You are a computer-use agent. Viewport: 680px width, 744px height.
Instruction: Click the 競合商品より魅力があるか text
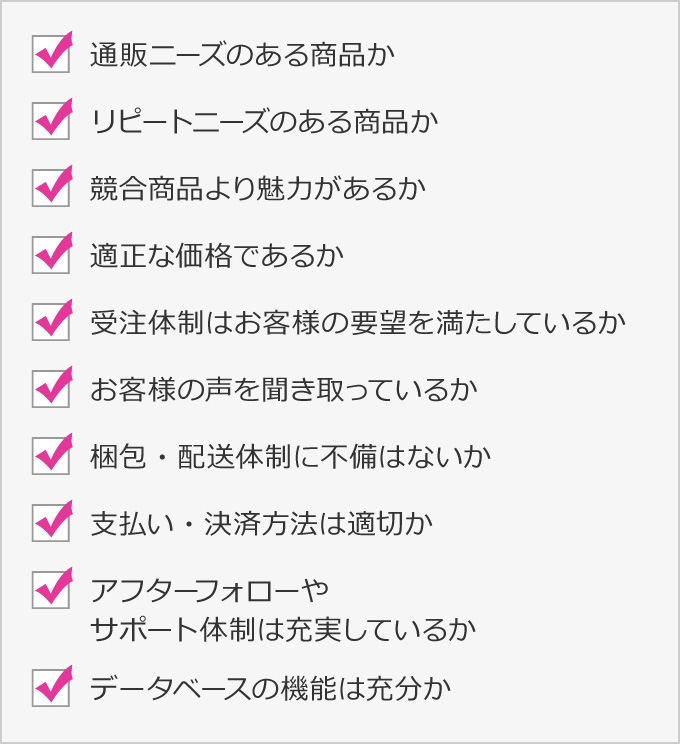[258, 188]
